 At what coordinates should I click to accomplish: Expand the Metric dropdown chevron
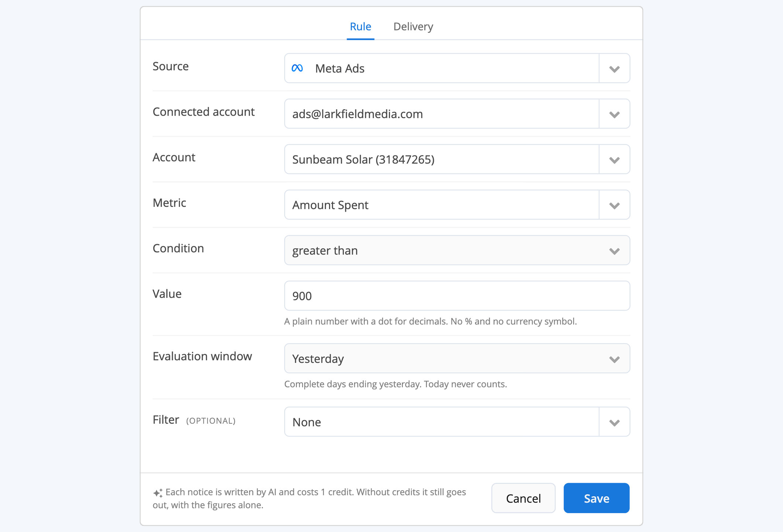pyautogui.click(x=614, y=205)
